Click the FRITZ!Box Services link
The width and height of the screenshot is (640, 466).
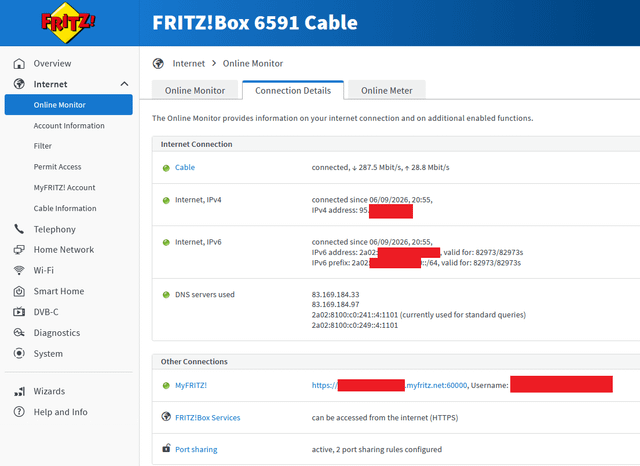tap(207, 417)
